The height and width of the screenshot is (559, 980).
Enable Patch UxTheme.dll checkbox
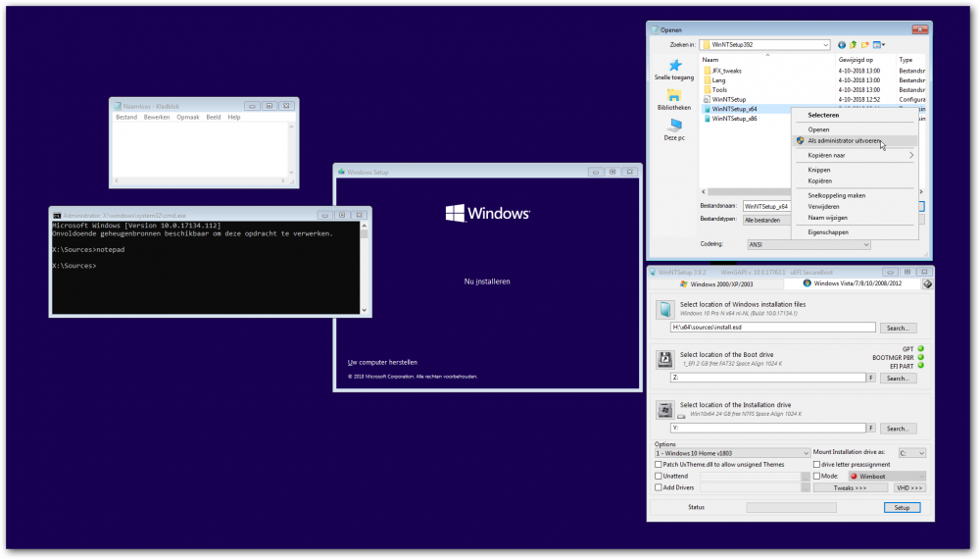coord(659,465)
